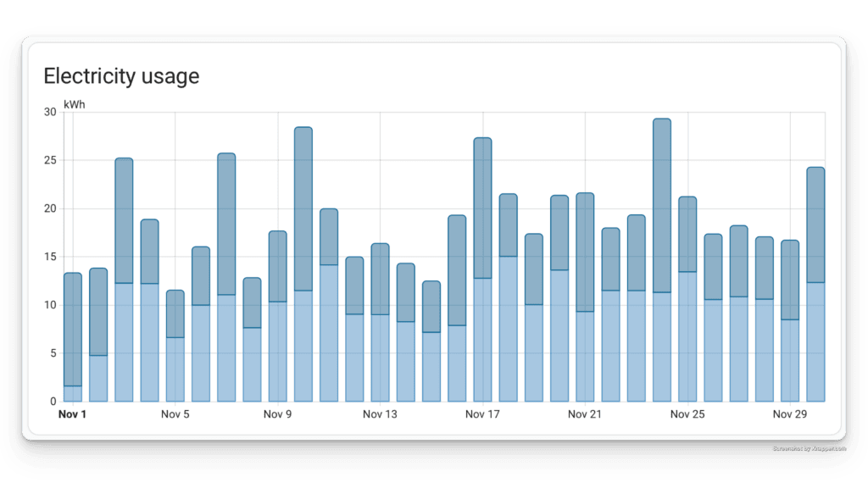868x488 pixels.
Task: Click the dark upper part of Nov 9 bar
Action: (x=278, y=265)
